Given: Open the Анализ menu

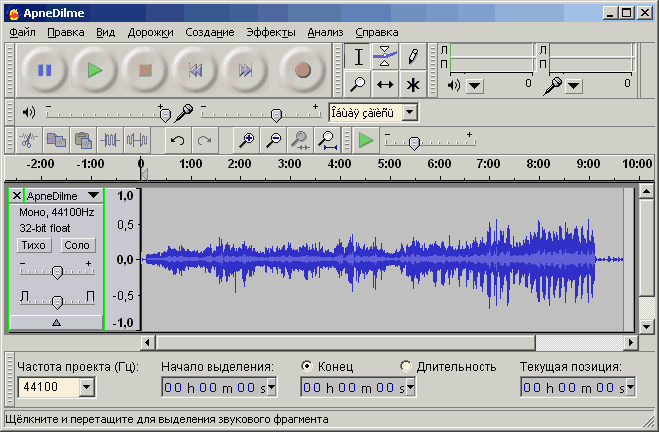Looking at the screenshot, I should 325,32.
